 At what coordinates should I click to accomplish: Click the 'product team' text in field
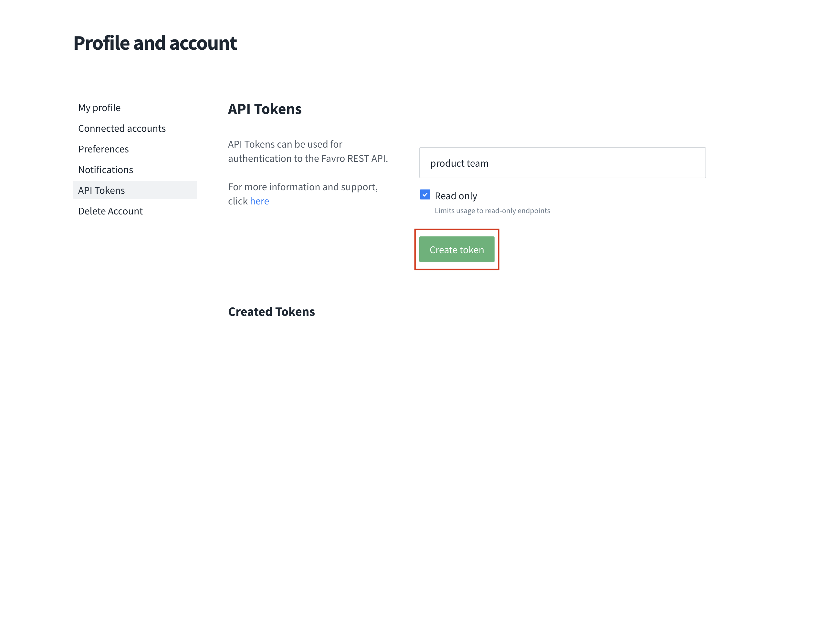(459, 164)
